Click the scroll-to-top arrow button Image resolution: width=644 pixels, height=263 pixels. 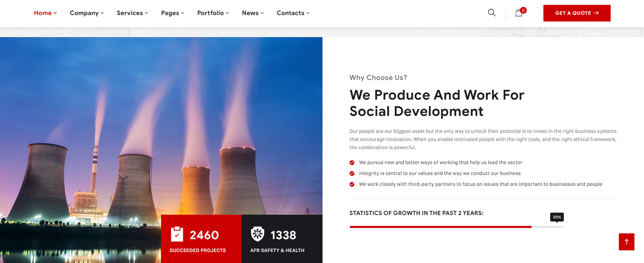[626, 242]
